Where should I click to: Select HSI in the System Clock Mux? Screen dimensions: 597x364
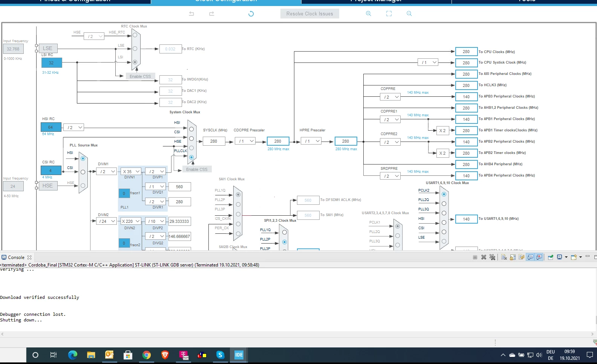191,129
